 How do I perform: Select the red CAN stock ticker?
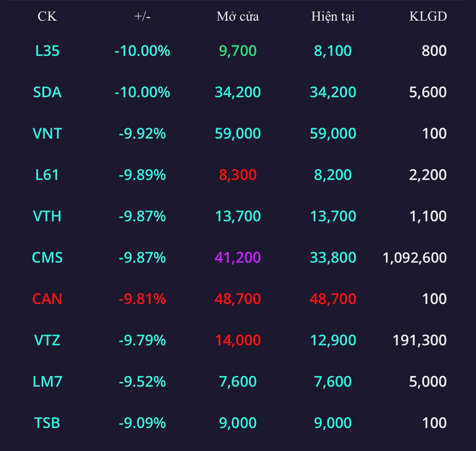(x=47, y=299)
